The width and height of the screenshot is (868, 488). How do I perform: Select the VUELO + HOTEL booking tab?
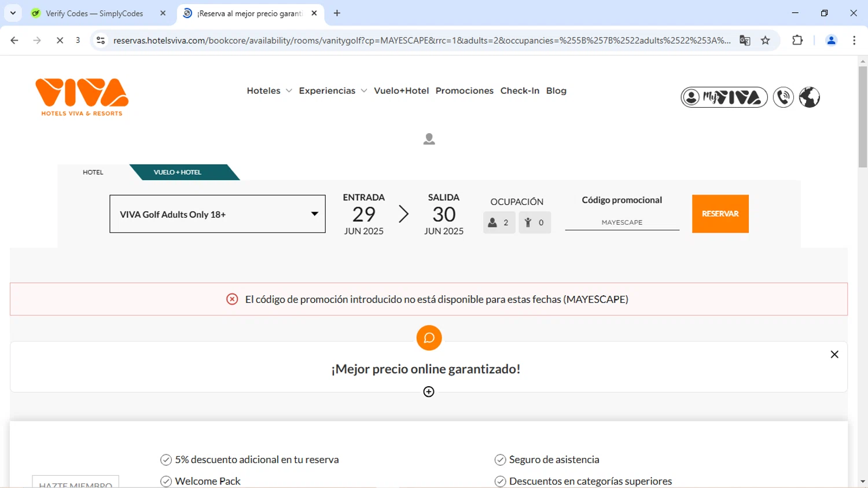point(178,172)
